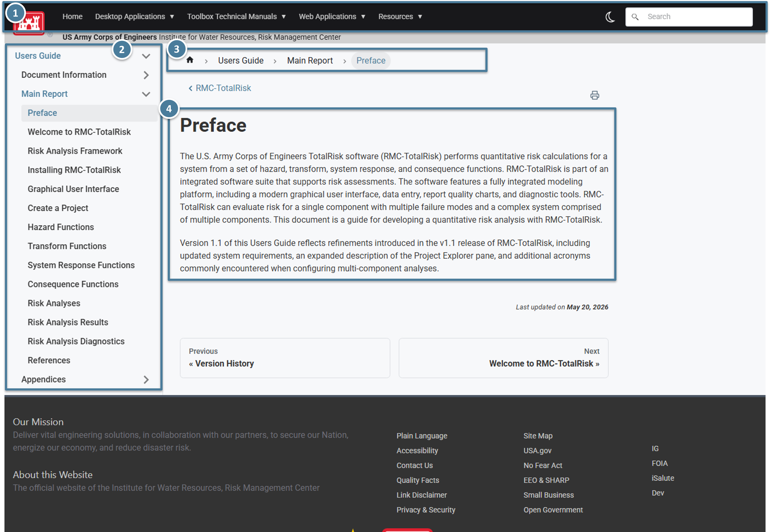This screenshot has width=770, height=532.
Task: Go to home via breadcrumb house icon
Action: tap(190, 60)
